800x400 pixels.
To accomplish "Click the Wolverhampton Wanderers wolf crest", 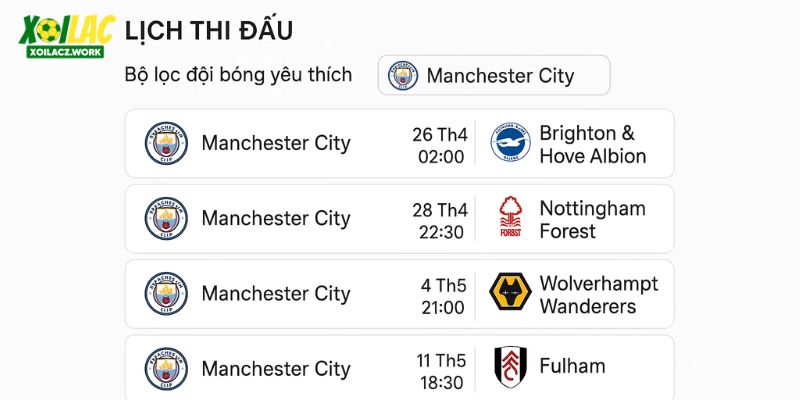I will tap(510, 292).
